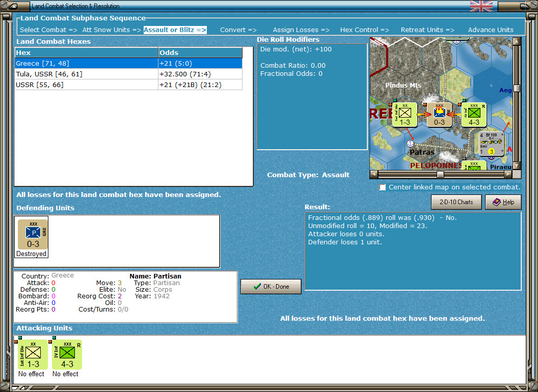Click the green 4-3 corps counter on map

pyautogui.click(x=474, y=115)
